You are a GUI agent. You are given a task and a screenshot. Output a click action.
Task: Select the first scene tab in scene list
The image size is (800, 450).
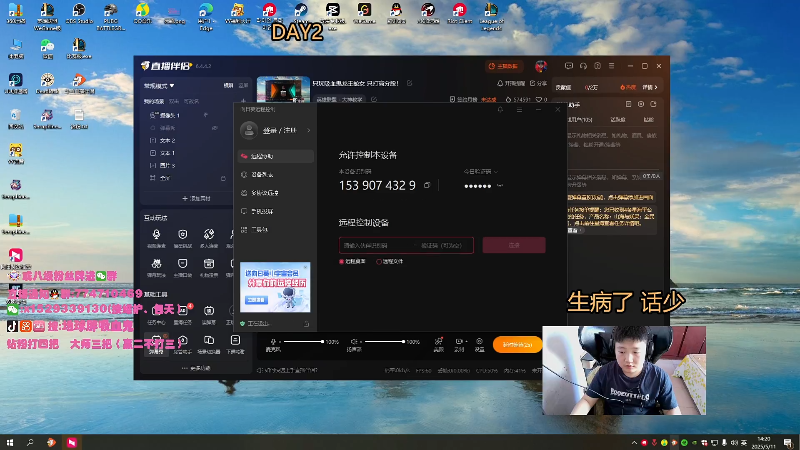(153, 102)
